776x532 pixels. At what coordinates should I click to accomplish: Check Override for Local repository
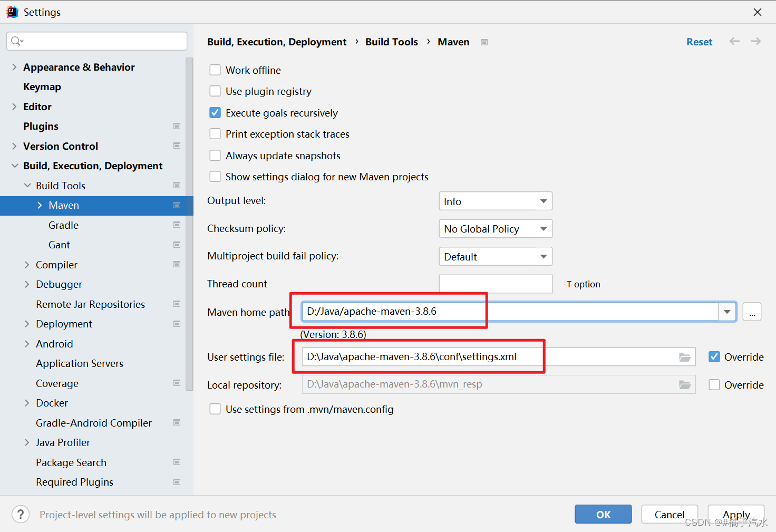coord(714,384)
